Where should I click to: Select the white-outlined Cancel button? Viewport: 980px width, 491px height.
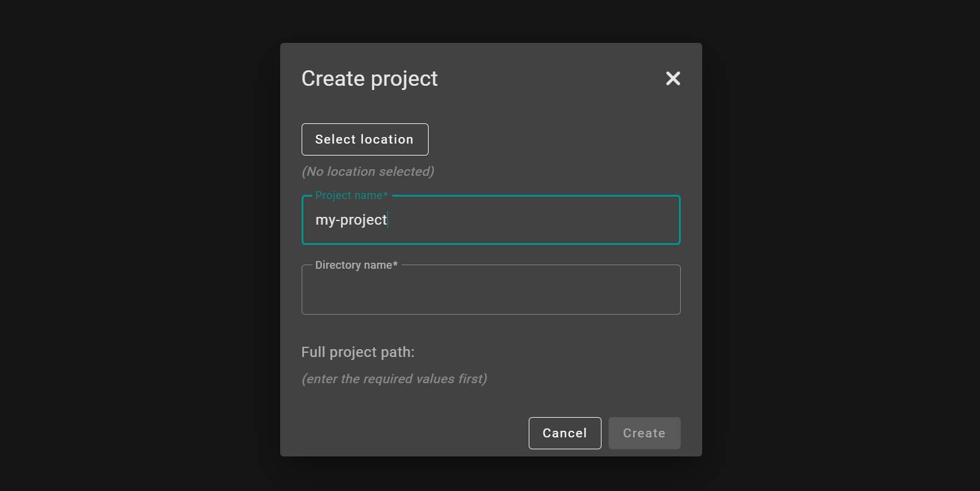point(565,433)
